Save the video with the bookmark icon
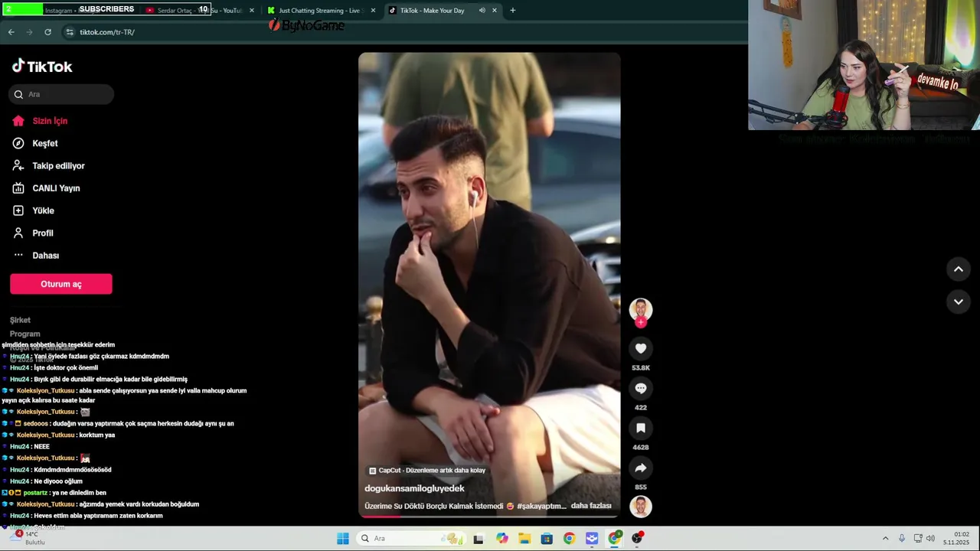Viewport: 980px width, 551px height. pos(641,428)
